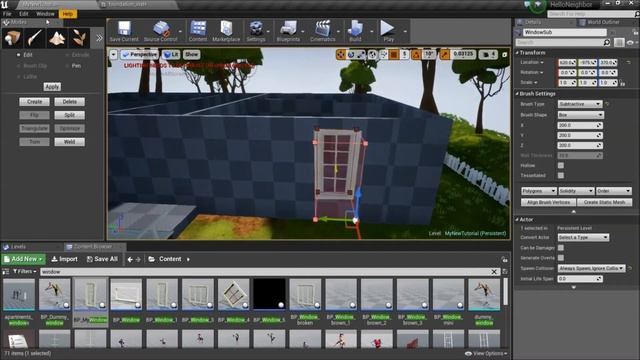640x360 pixels.
Task: Click the Create geometry button
Action: click(x=34, y=102)
